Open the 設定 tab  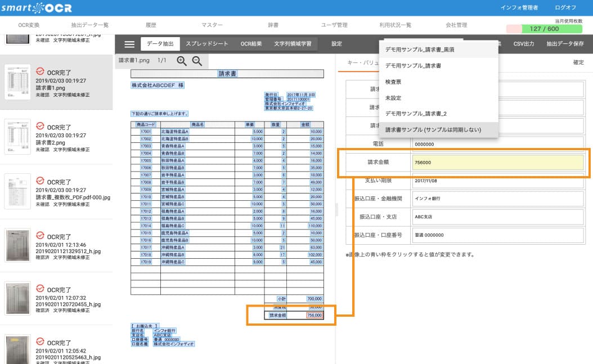pos(336,44)
